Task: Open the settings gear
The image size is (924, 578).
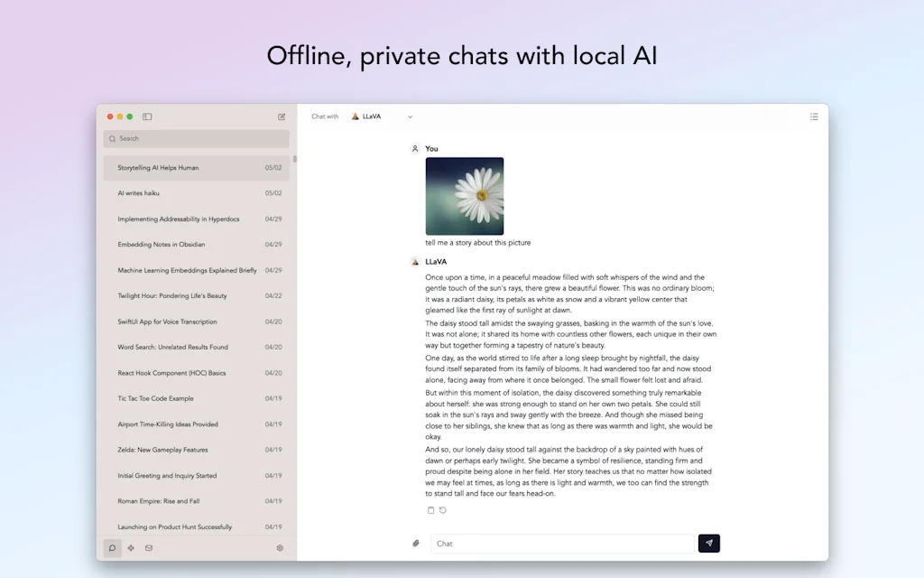Action: (280, 548)
